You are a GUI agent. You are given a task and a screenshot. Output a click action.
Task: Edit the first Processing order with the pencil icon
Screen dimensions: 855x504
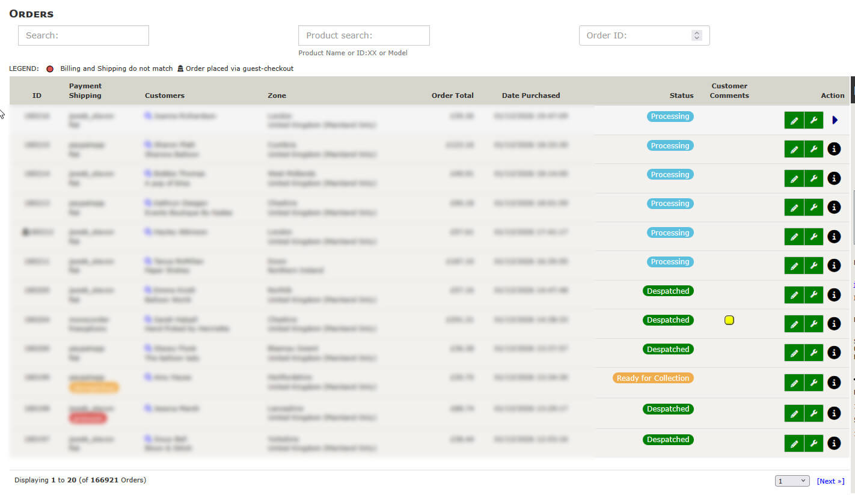tap(794, 120)
